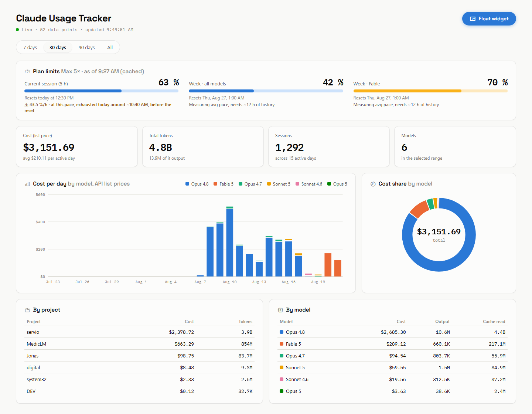Image resolution: width=532 pixels, height=414 pixels.
Task: Click the 83.7M tokens cell
Action: (x=246, y=356)
